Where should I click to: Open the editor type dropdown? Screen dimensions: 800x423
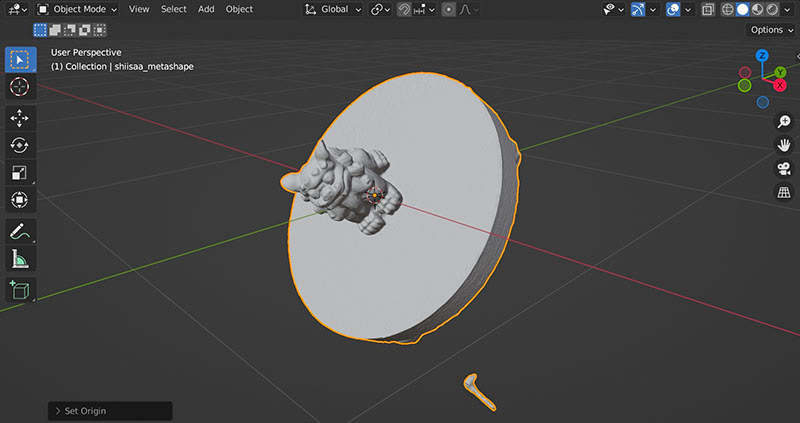coord(18,9)
